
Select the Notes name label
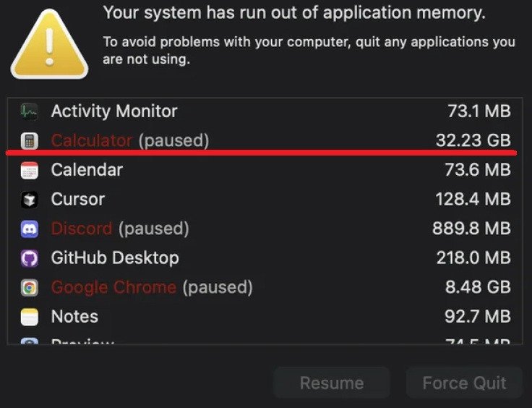[74, 317]
